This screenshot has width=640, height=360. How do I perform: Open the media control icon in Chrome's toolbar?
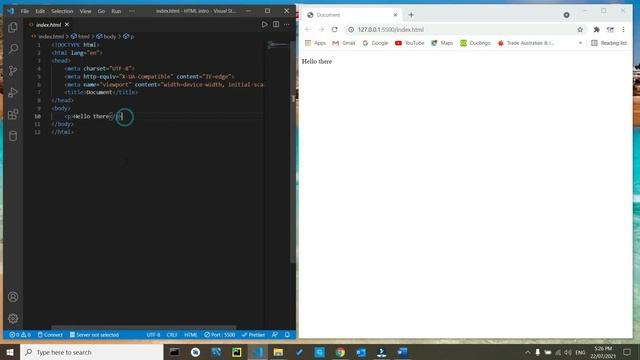click(610, 29)
